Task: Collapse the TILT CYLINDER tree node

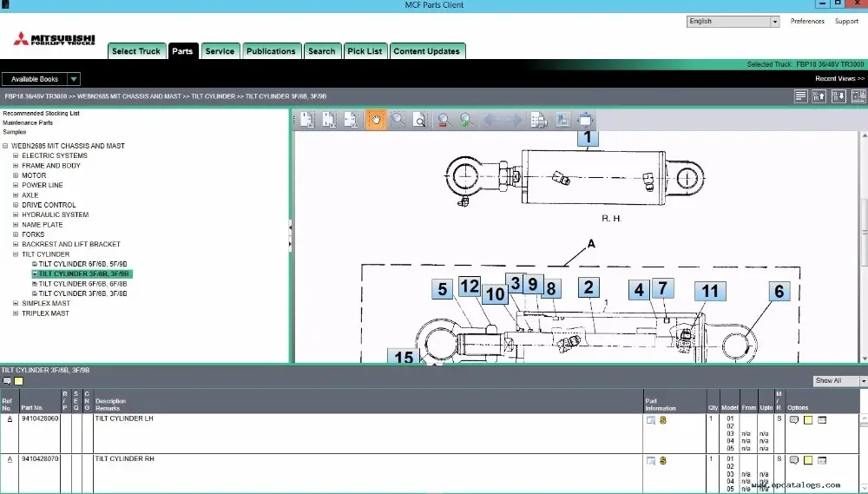Action: [16, 254]
